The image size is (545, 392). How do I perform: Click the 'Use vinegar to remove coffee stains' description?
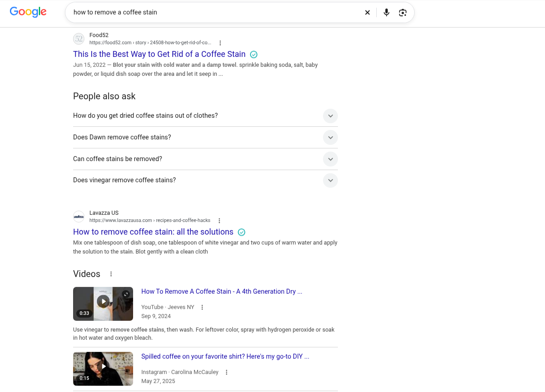point(204,334)
